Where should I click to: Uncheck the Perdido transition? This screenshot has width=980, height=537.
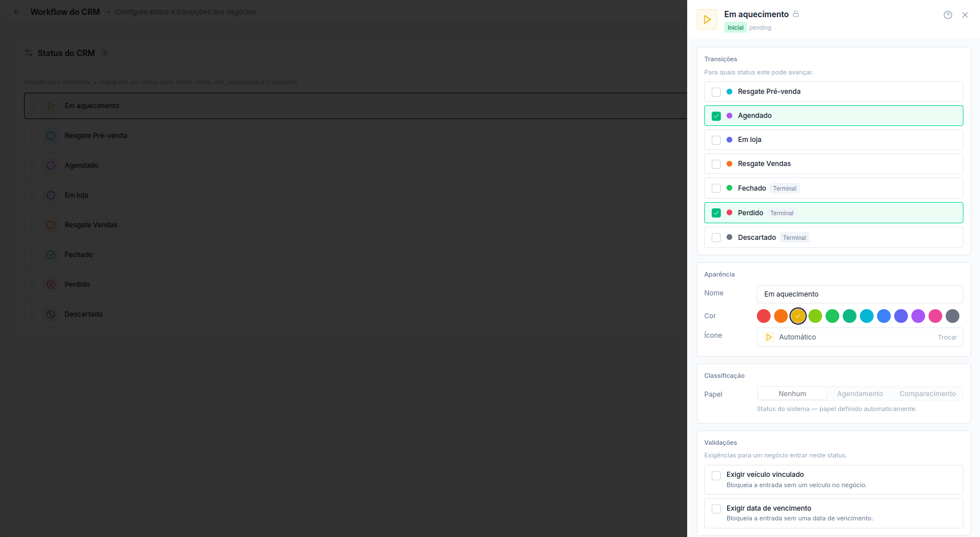point(716,213)
